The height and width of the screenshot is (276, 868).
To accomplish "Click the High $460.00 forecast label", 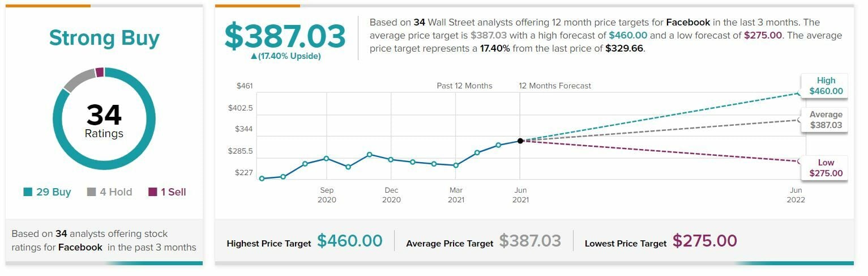I will (826, 86).
